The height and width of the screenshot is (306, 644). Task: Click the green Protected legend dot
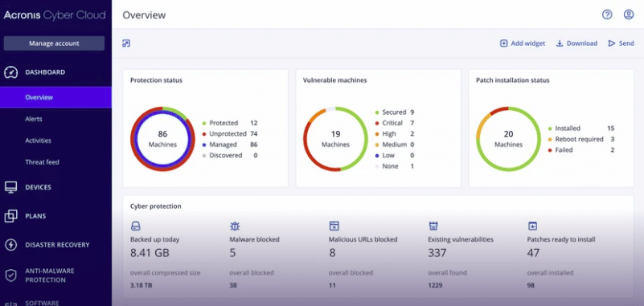[204, 123]
